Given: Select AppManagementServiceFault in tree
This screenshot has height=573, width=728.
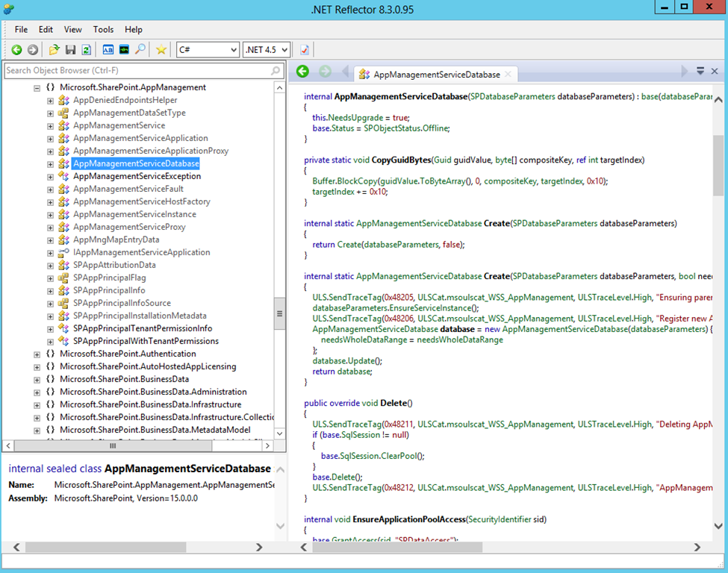Looking at the screenshot, I should pyautogui.click(x=128, y=189).
